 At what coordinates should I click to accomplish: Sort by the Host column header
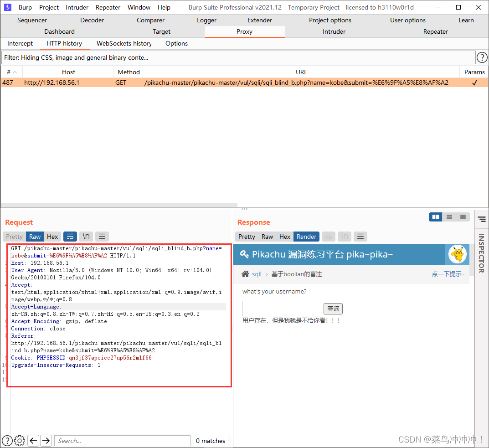(x=68, y=72)
